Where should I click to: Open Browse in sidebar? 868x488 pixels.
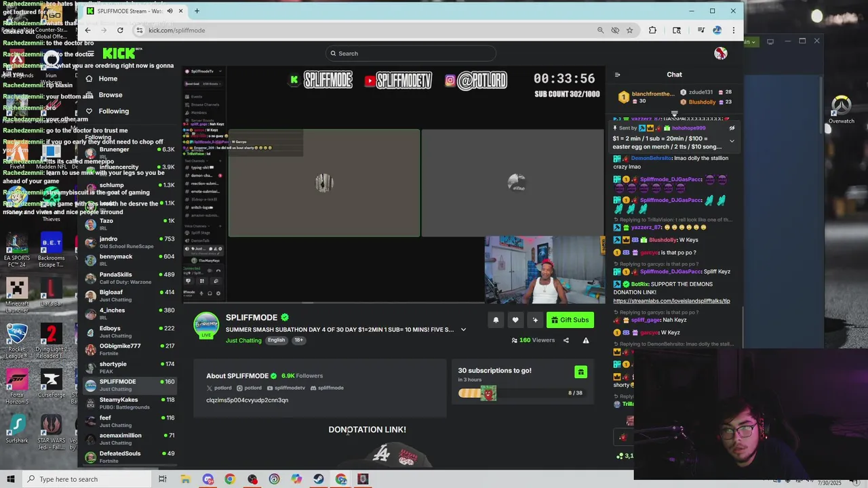(x=110, y=95)
